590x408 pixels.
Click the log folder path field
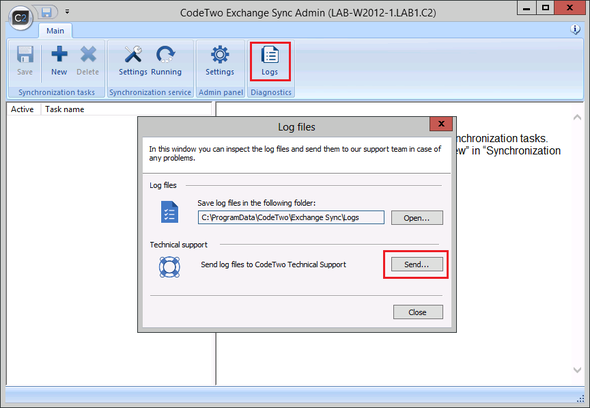(291, 217)
